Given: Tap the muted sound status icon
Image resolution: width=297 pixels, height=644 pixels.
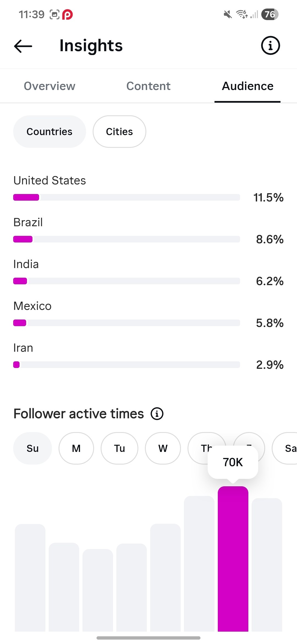Looking at the screenshot, I should [x=228, y=14].
